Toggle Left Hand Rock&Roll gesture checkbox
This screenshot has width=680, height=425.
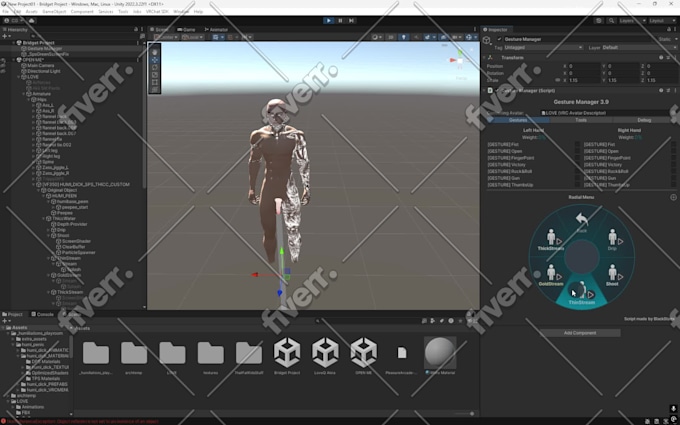(x=577, y=171)
